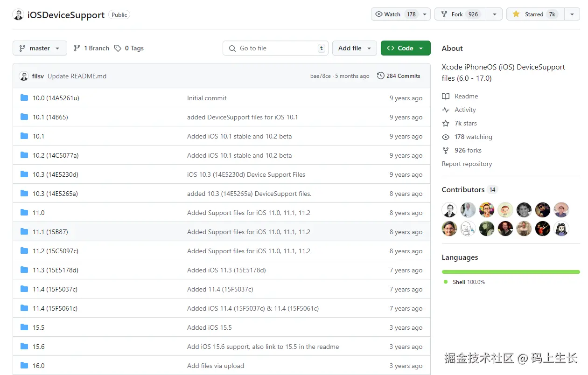
Task: Open the 7k stars link
Action: pos(460,123)
